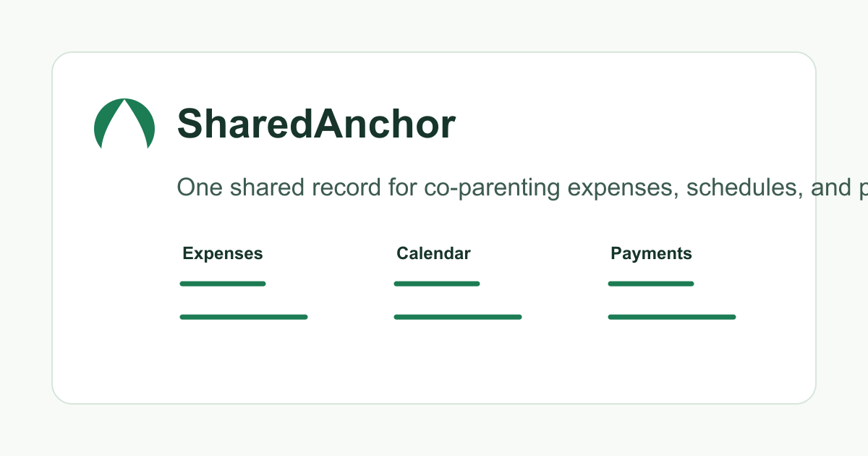The height and width of the screenshot is (456, 868).
Task: Switch to the Calendar section heading
Action: (433, 253)
